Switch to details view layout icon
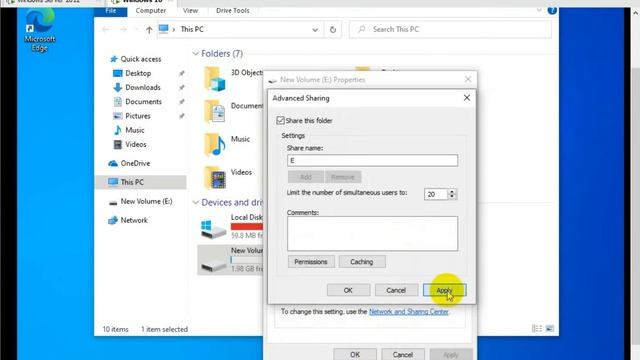Screen dimensions: 640x360 (537, 329)
